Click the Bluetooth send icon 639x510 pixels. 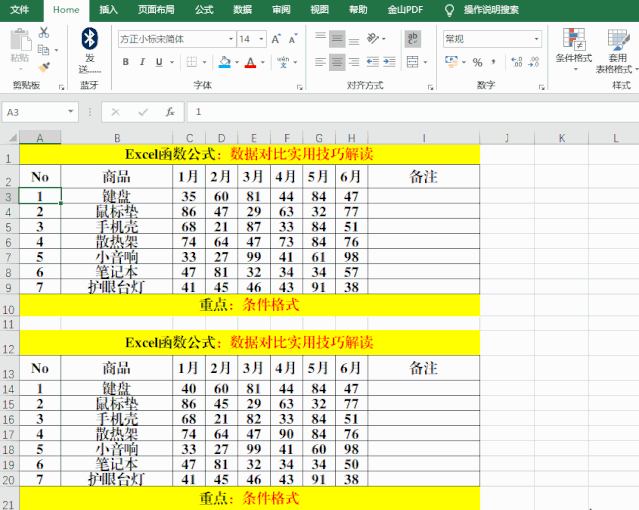89,39
